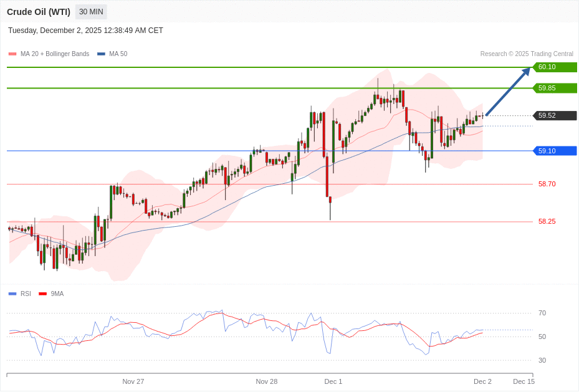This screenshot has height=392, width=579.
Task: Select the Nov 28 axis label
Action: [x=267, y=381]
